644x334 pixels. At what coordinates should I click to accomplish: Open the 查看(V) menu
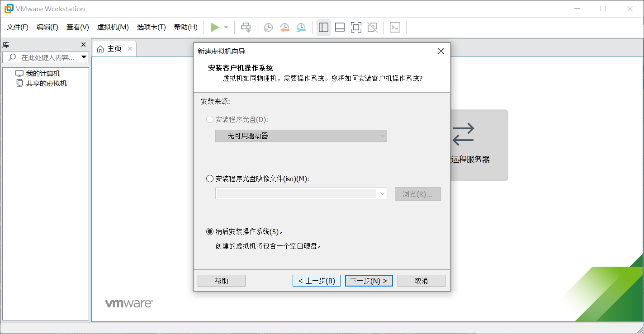tap(78, 27)
